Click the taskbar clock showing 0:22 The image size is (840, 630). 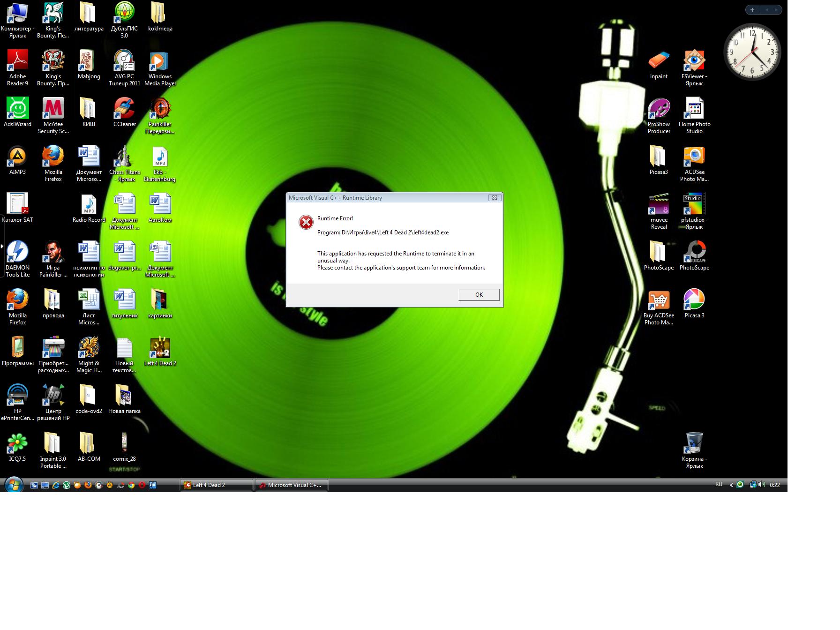point(775,485)
